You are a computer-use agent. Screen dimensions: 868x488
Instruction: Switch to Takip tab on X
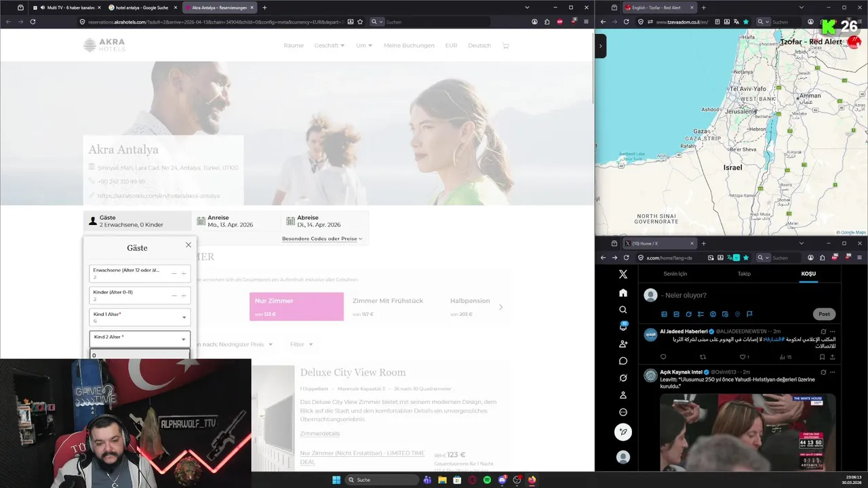744,274
